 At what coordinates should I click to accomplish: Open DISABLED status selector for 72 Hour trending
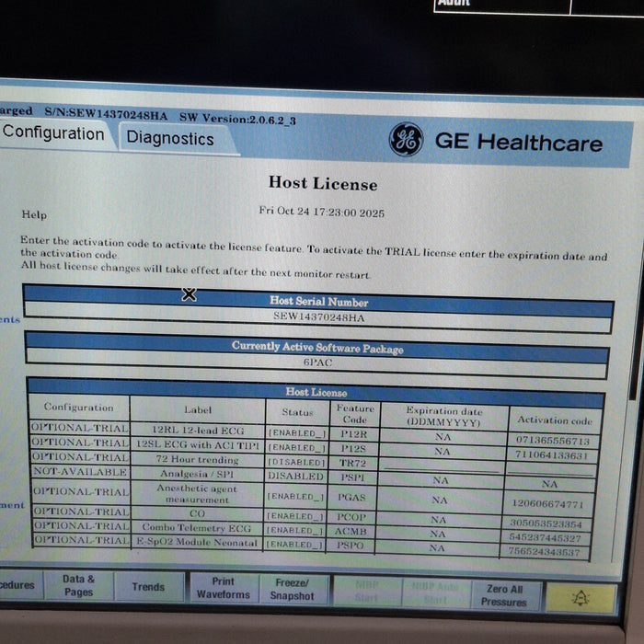pyautogui.click(x=296, y=462)
